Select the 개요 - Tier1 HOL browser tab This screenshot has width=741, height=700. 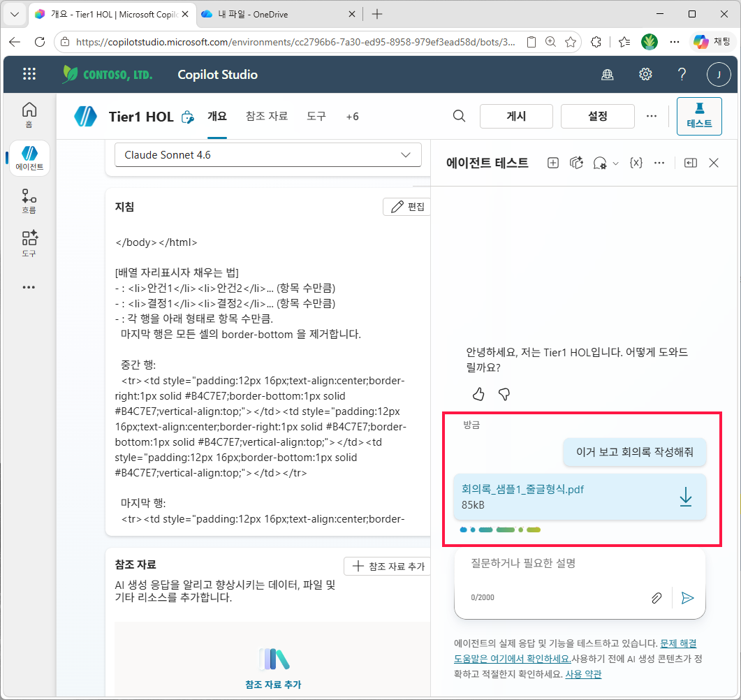coord(112,15)
